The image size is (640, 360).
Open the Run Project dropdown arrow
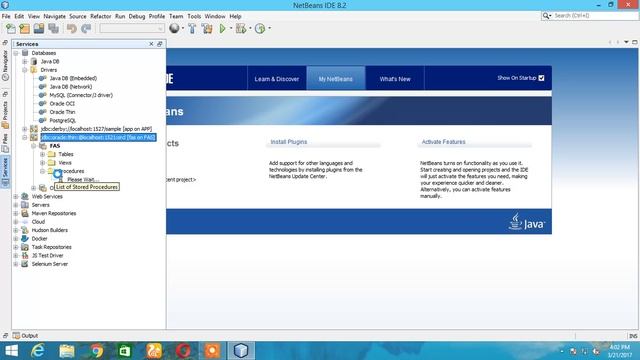[x=231, y=29]
